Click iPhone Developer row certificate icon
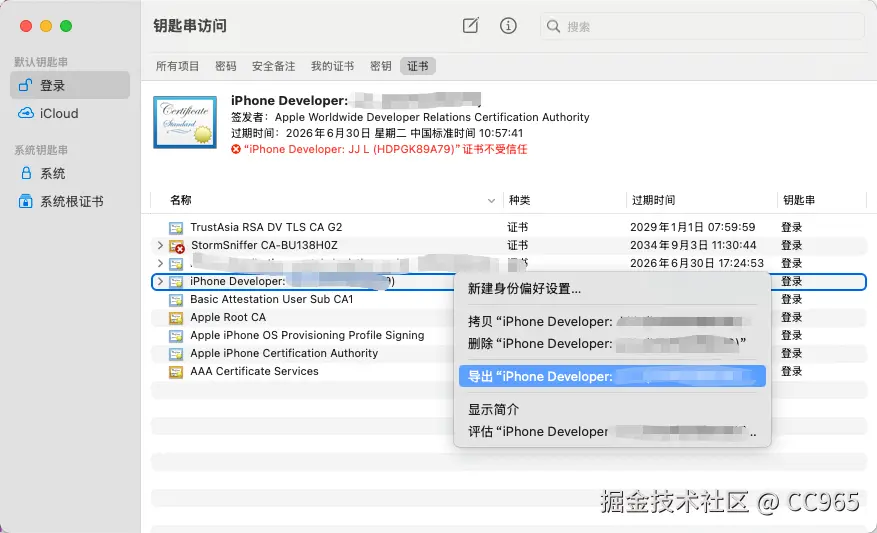This screenshot has width=877, height=533. click(x=176, y=281)
